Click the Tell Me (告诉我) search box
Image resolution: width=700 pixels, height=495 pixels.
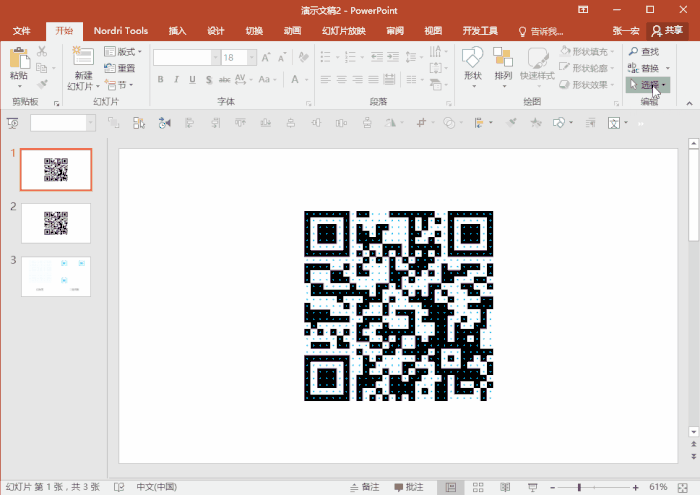tap(541, 31)
